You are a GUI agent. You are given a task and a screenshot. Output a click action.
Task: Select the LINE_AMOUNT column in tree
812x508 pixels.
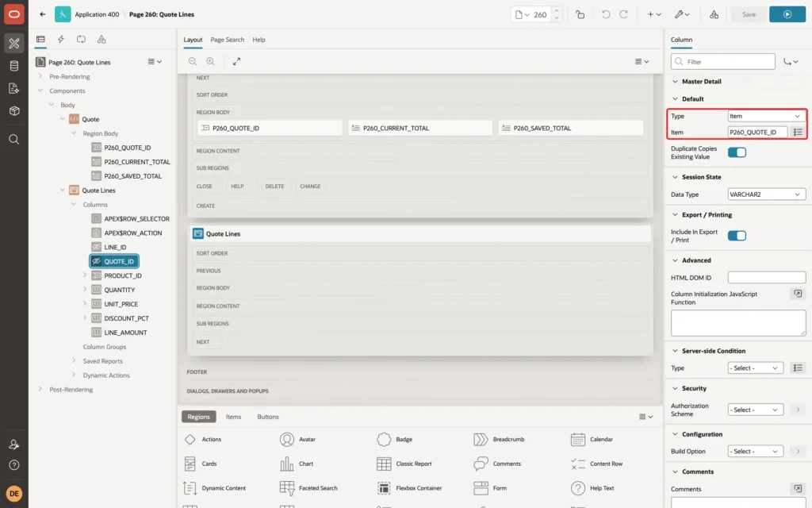point(125,333)
